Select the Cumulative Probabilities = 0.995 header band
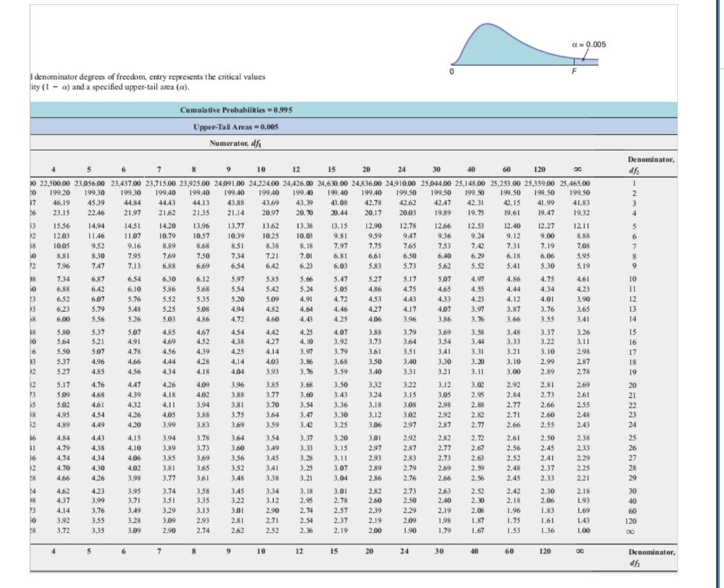 click(x=354, y=110)
